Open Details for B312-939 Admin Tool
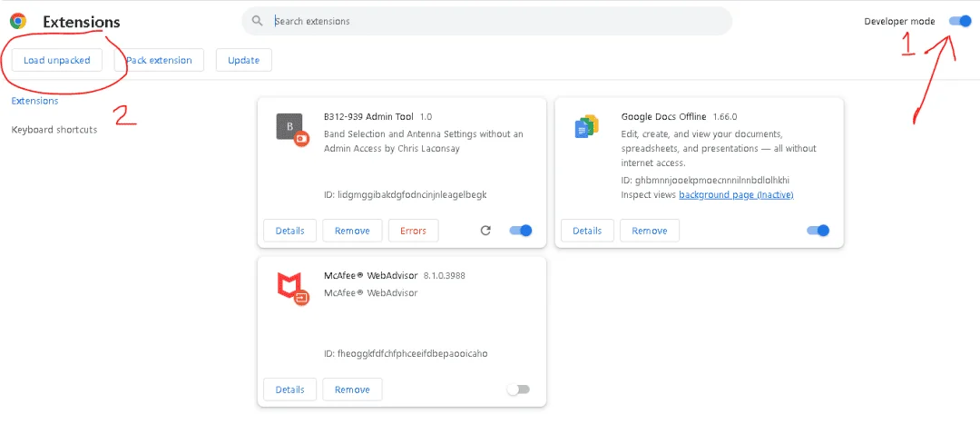This screenshot has height=424, width=980. [x=290, y=230]
